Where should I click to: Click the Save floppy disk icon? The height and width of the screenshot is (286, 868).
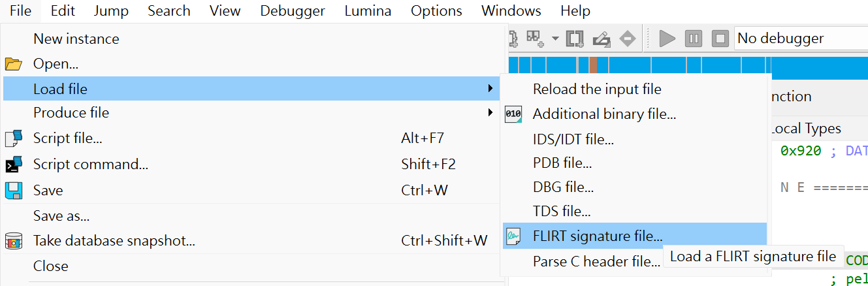(x=14, y=191)
